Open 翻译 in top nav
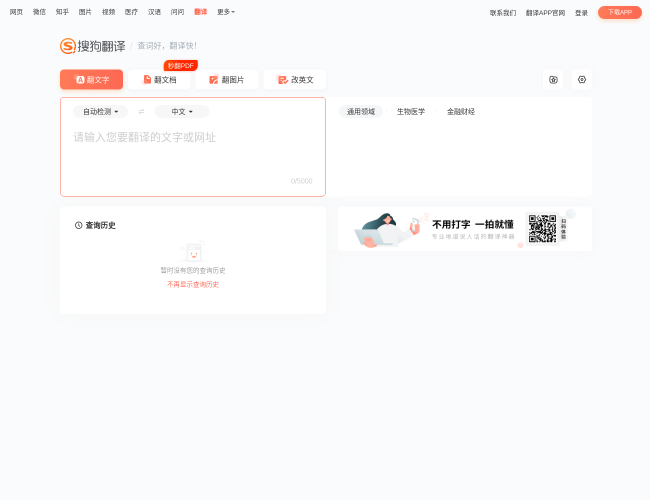 [x=201, y=12]
